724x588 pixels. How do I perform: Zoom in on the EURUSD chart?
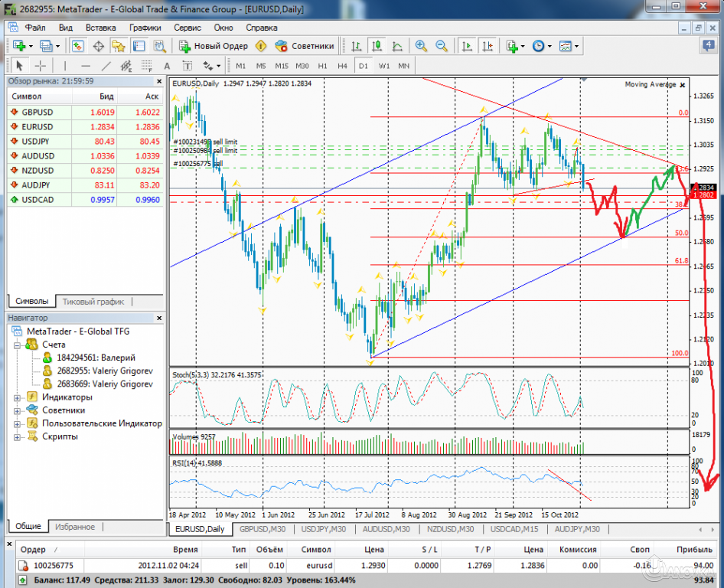point(421,46)
